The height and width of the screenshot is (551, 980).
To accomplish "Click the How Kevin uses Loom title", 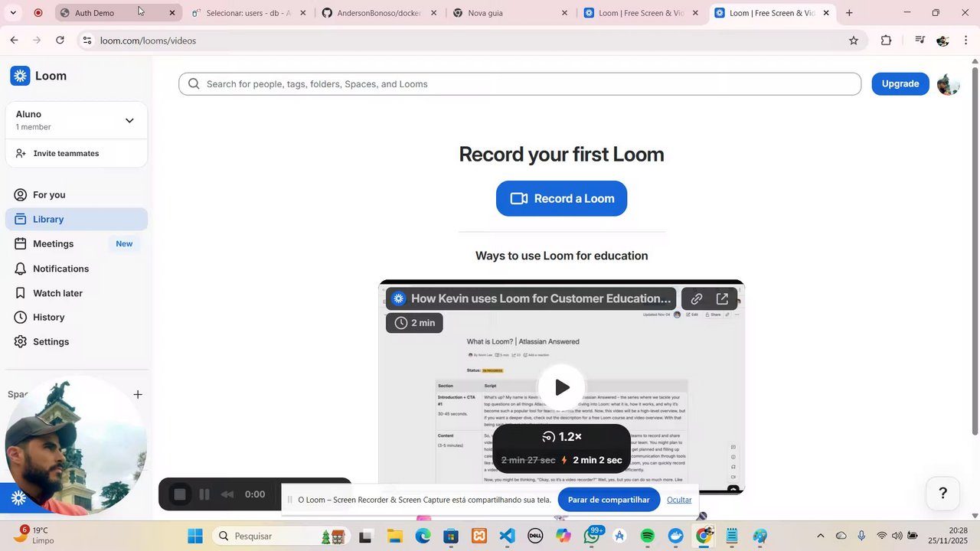I will point(541,298).
